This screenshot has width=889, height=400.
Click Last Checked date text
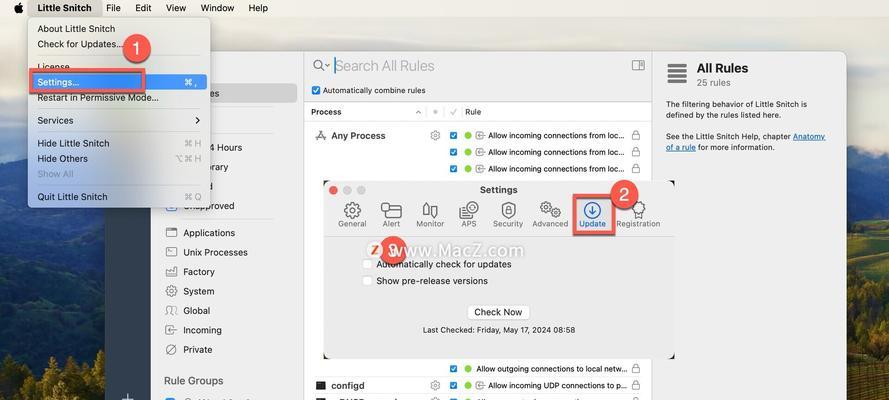499,330
